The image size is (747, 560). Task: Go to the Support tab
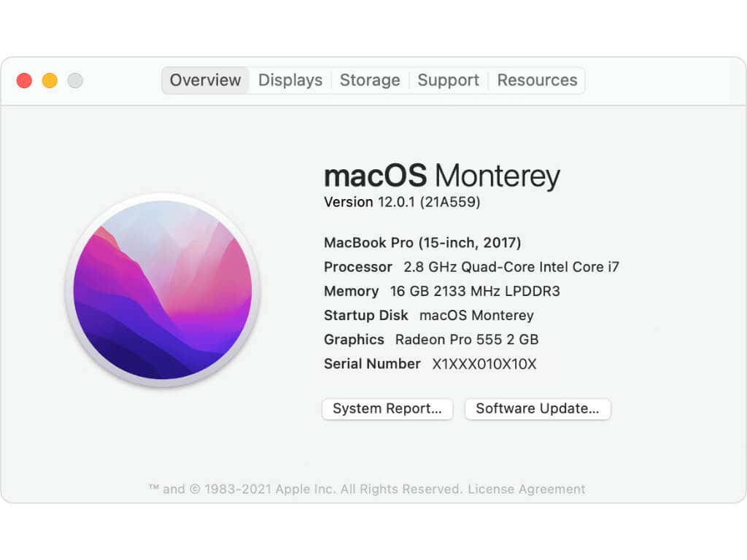[449, 80]
